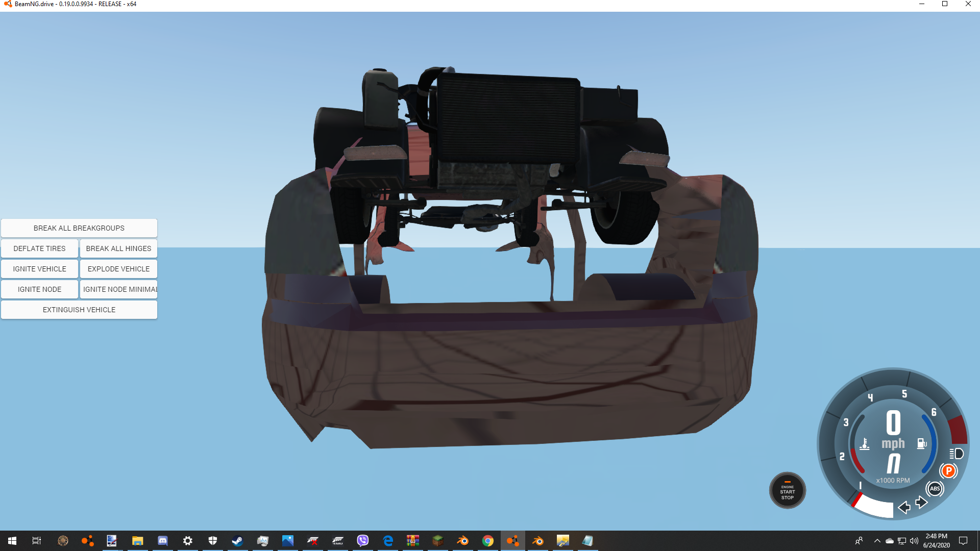
Task: Open Task View in taskbar
Action: point(37,541)
